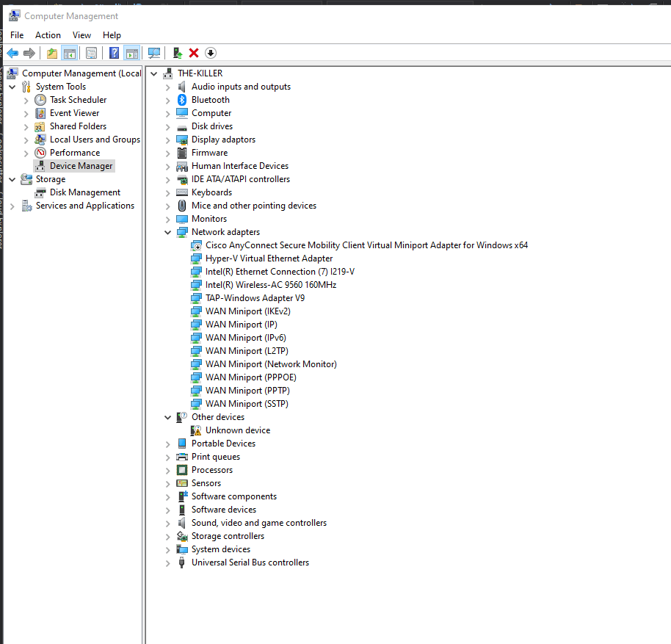
Task: Toggle the Show/Hide Action Pane icon
Action: pyautogui.click(x=132, y=53)
